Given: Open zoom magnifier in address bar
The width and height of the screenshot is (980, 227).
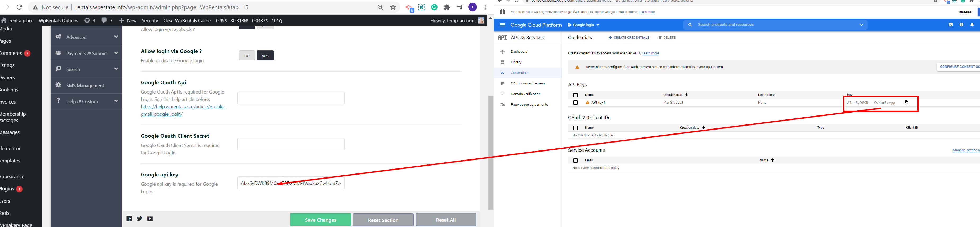Looking at the screenshot, I should 380,7.
